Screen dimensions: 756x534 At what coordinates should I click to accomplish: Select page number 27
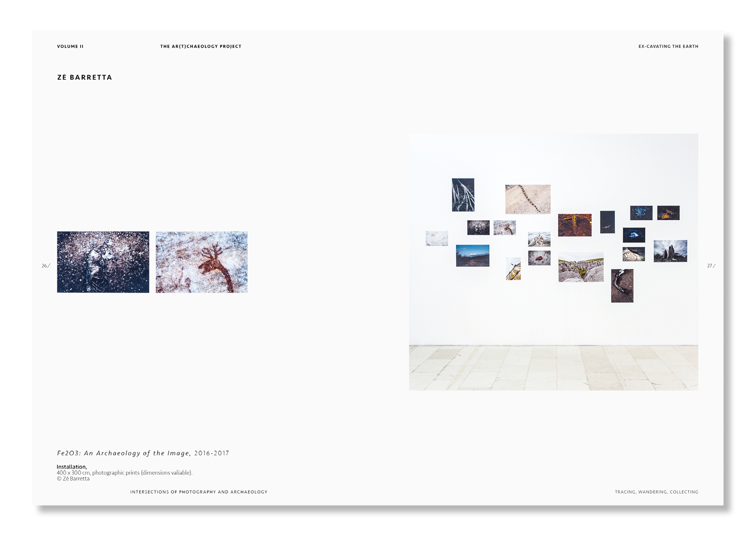pyautogui.click(x=710, y=266)
